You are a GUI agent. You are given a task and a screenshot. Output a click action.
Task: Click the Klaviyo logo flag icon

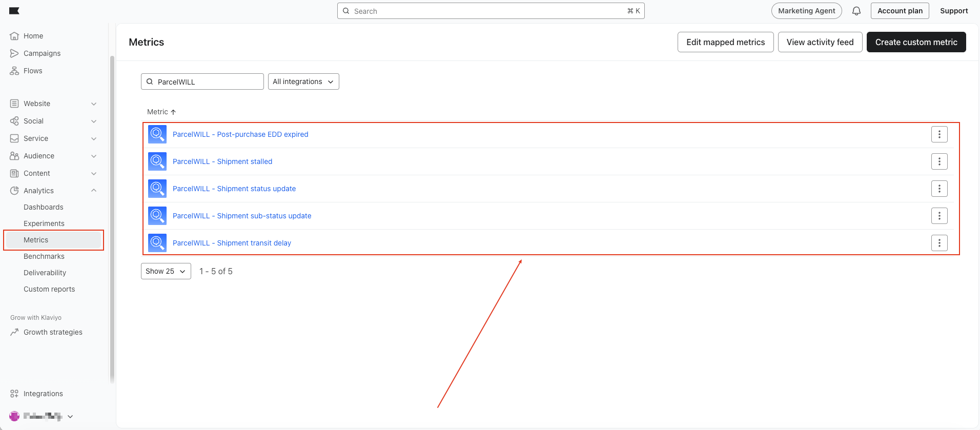click(14, 11)
